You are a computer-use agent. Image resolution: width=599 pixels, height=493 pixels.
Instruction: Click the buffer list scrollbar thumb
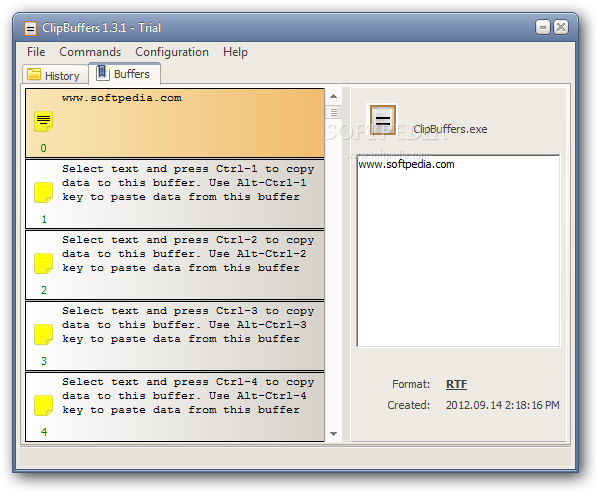(333, 112)
